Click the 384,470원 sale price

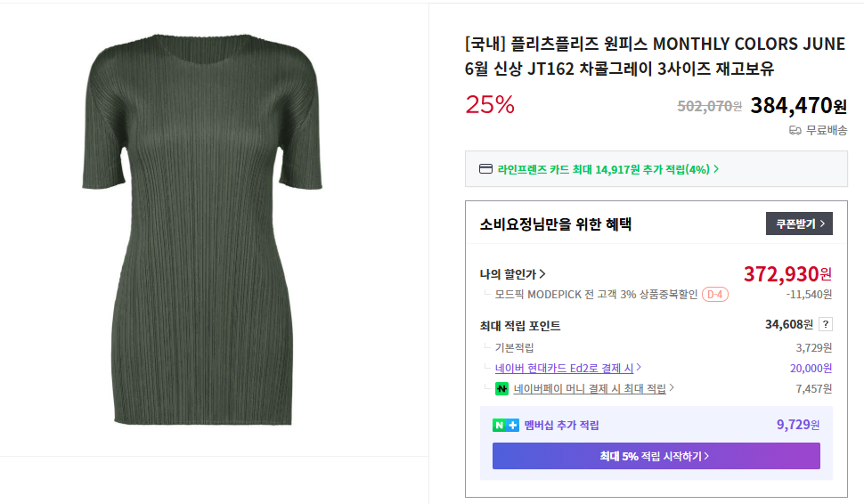pyautogui.click(x=798, y=106)
